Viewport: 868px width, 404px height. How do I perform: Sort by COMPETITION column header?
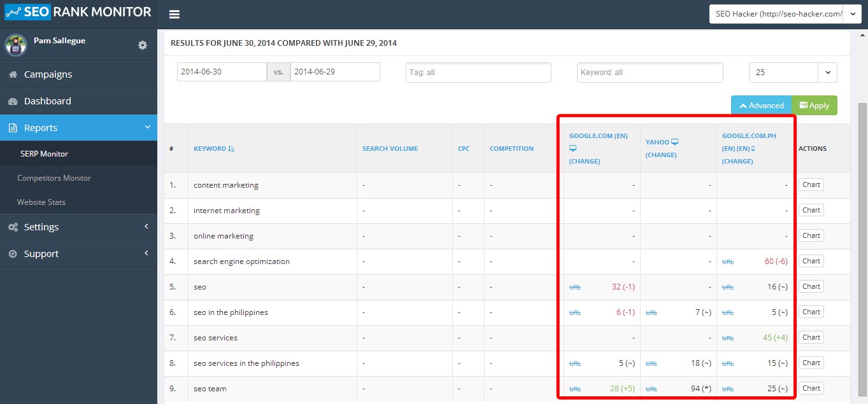tap(511, 148)
